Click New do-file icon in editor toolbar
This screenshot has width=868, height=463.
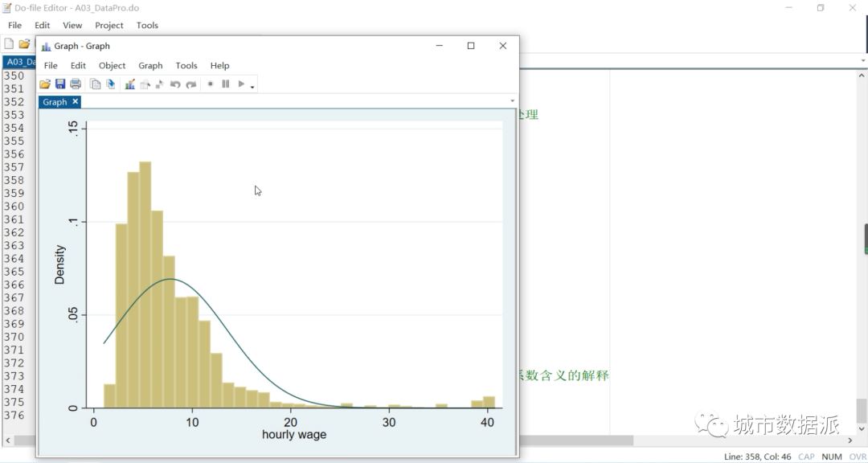9,43
